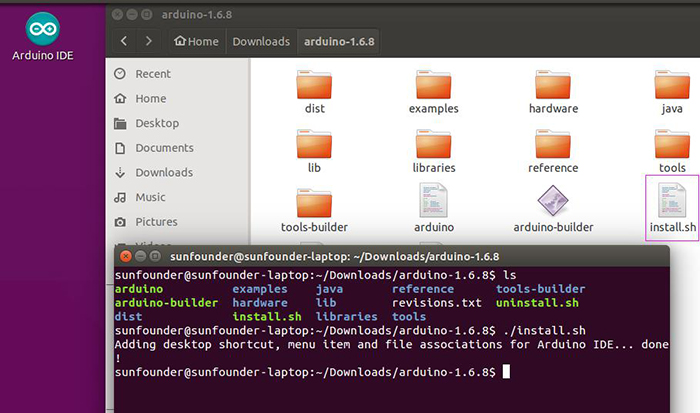Select the java folder

(x=672, y=92)
